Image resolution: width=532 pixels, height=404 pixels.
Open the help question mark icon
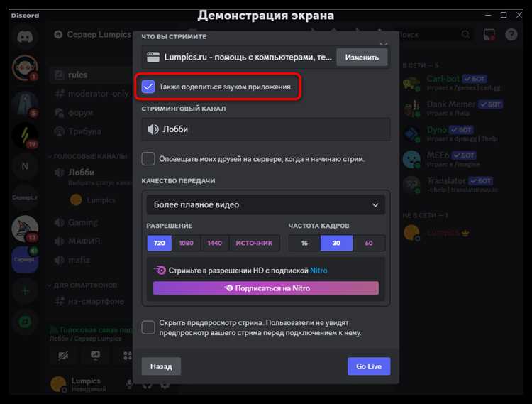pos(511,34)
